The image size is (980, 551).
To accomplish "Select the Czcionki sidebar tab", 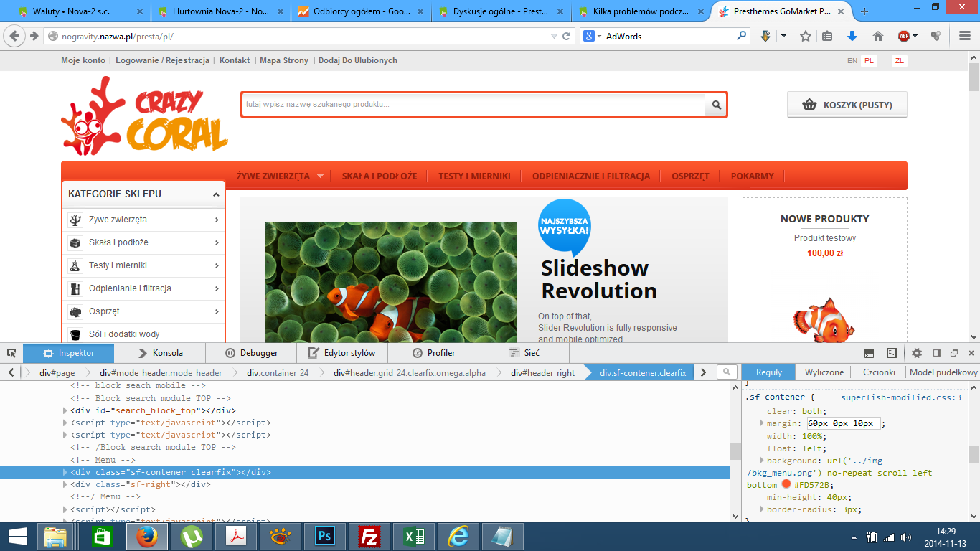I will (x=879, y=372).
